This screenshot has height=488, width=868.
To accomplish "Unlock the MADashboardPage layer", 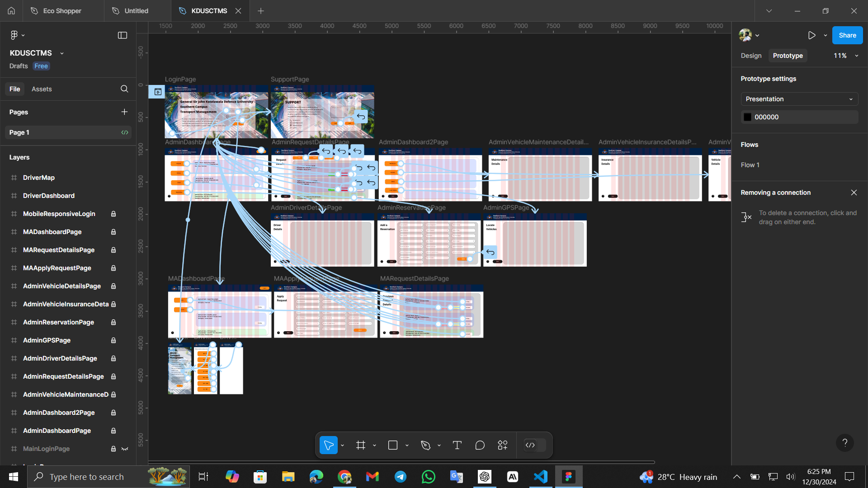I will click(113, 232).
